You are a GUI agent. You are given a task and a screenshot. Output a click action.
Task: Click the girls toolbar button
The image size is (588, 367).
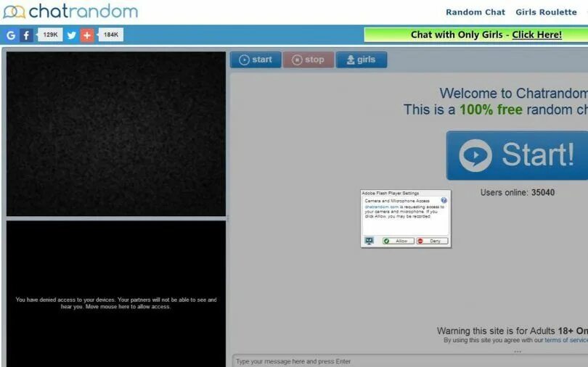(362, 60)
